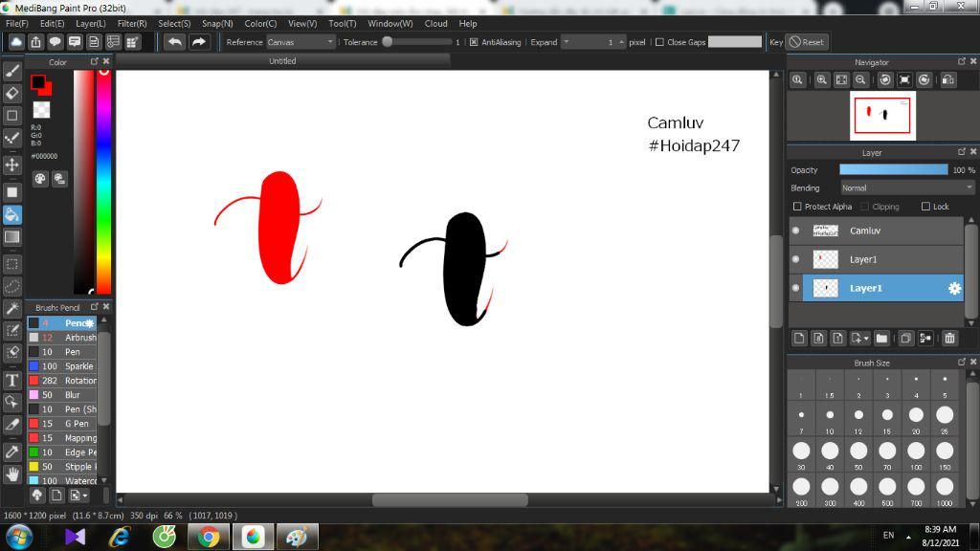Select the Airbrush brush
980x551 pixels.
(62, 338)
